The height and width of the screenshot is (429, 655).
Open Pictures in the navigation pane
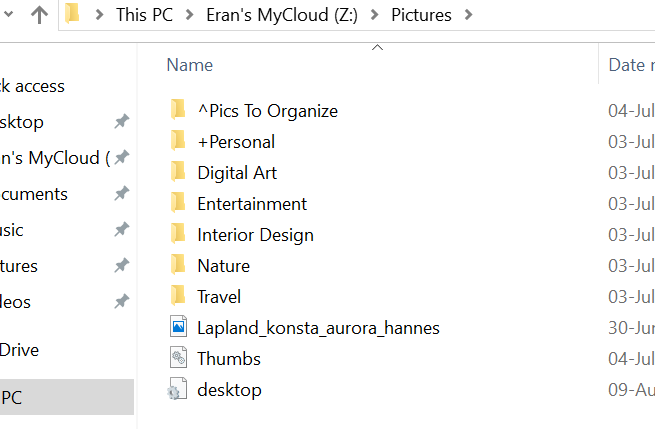coord(19,266)
